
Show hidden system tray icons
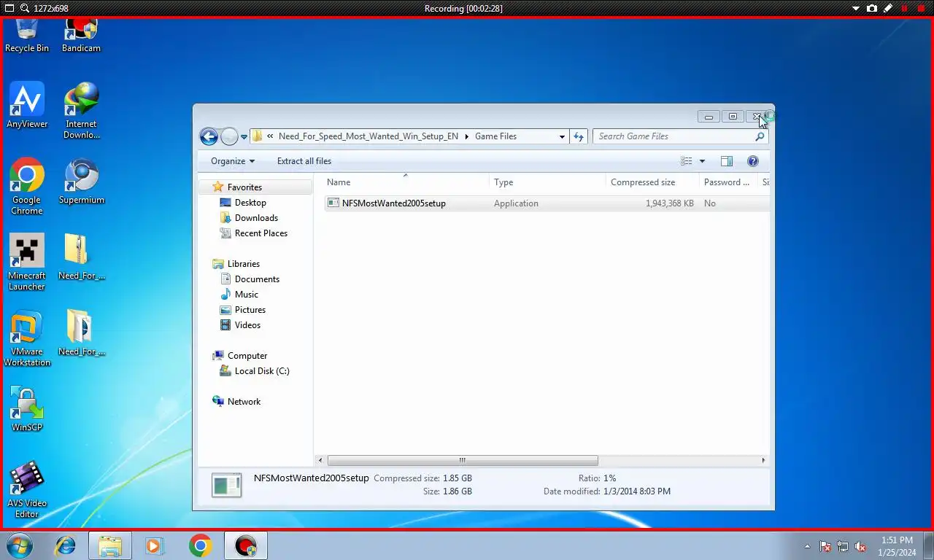(807, 546)
